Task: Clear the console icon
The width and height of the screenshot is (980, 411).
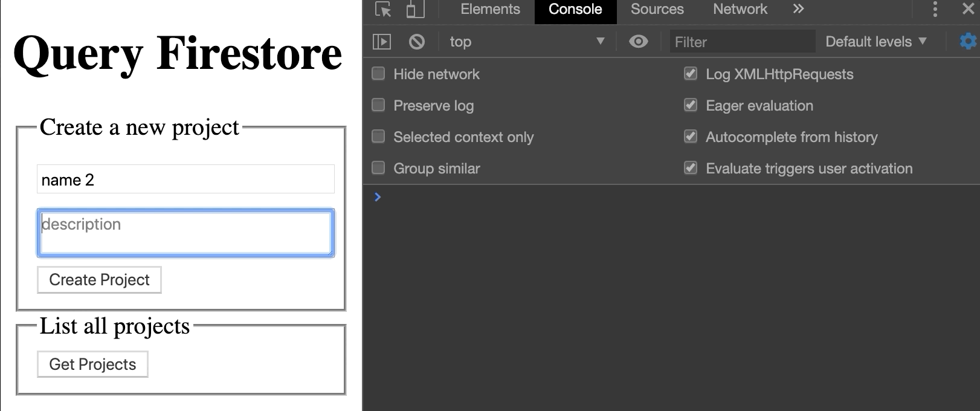Action: point(417,42)
